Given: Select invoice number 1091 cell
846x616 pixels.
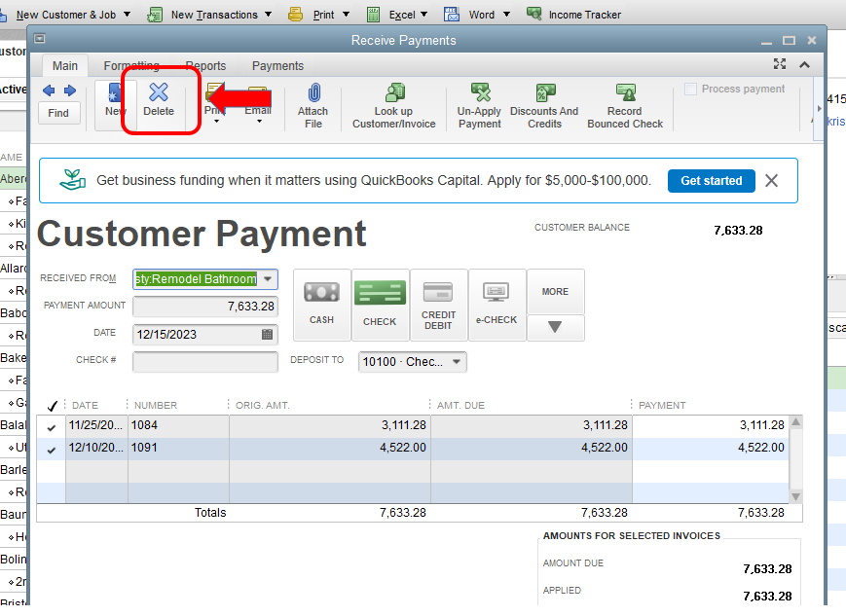Looking at the screenshot, I should point(178,448).
